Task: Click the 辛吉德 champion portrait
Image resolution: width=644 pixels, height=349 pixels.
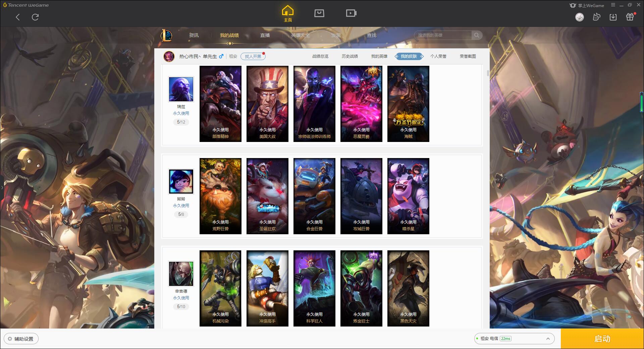Action: (x=181, y=274)
